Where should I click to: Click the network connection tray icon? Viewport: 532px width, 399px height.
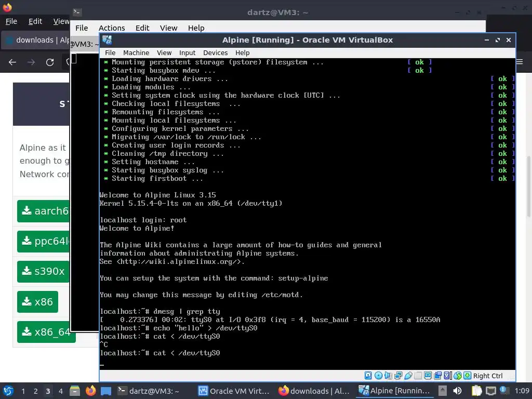click(x=490, y=391)
